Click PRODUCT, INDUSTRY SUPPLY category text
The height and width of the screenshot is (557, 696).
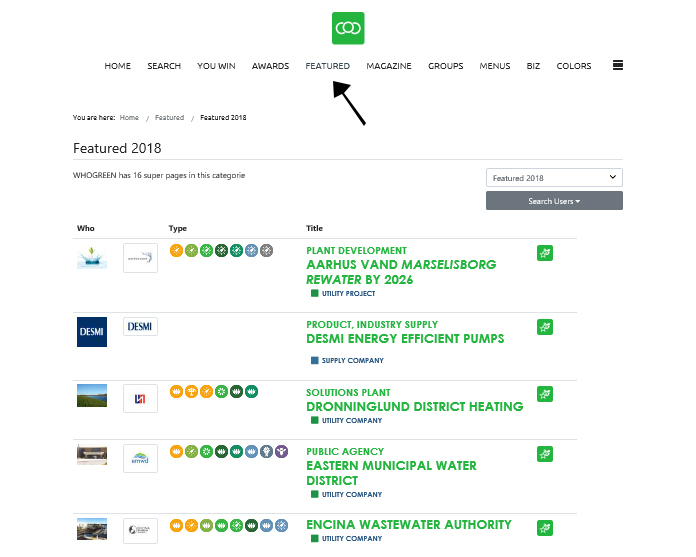point(372,325)
